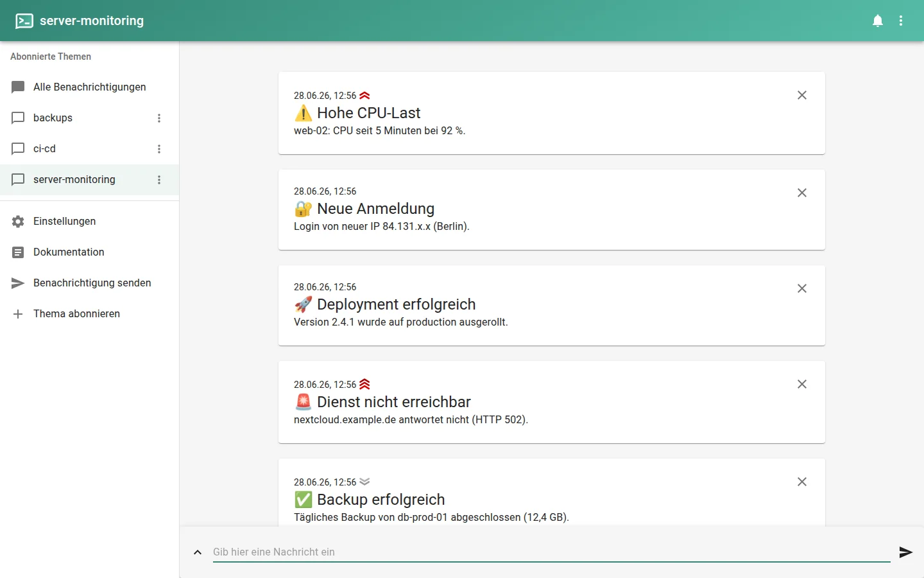Click the chat bubble icon beside backups
This screenshot has height=578, width=924.
pos(18,118)
